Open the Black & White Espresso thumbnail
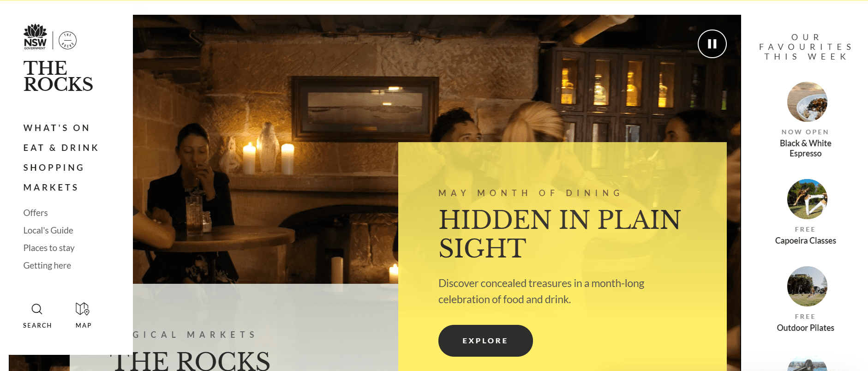Image resolution: width=868 pixels, height=371 pixels. 807,102
